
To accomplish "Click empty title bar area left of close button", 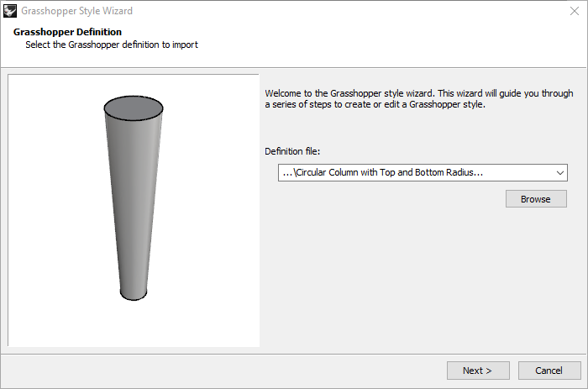I will (x=378, y=11).
